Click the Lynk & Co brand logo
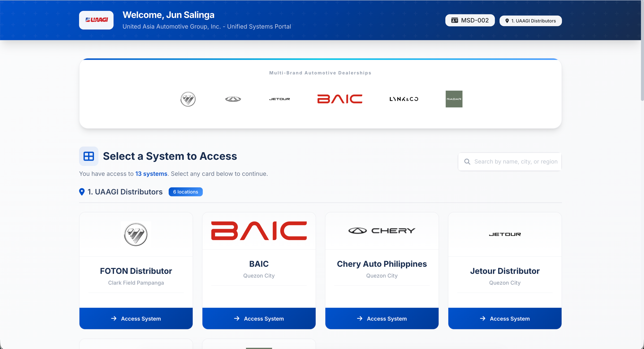 pyautogui.click(x=403, y=99)
